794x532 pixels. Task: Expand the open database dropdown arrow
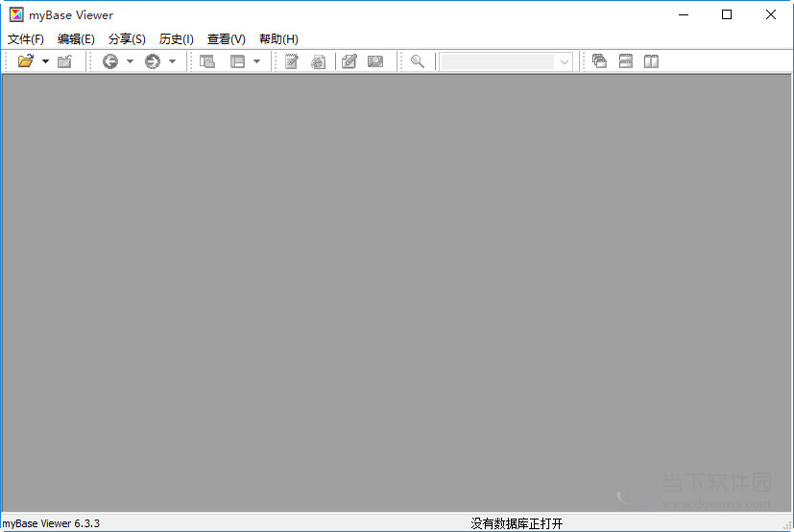click(45, 61)
